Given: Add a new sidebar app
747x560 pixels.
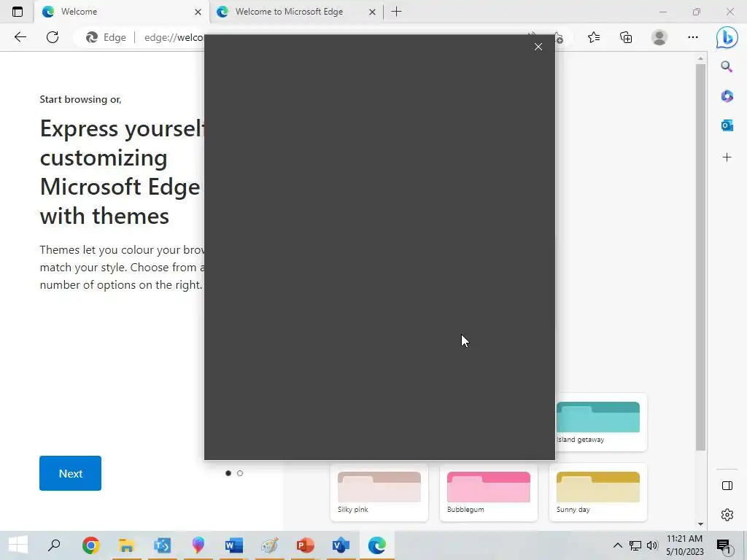Looking at the screenshot, I should (x=727, y=157).
